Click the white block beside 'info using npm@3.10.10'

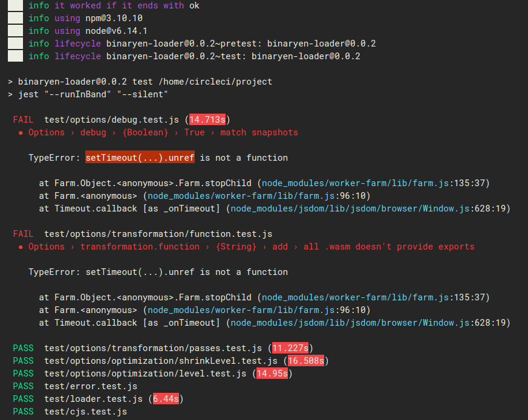point(16,18)
